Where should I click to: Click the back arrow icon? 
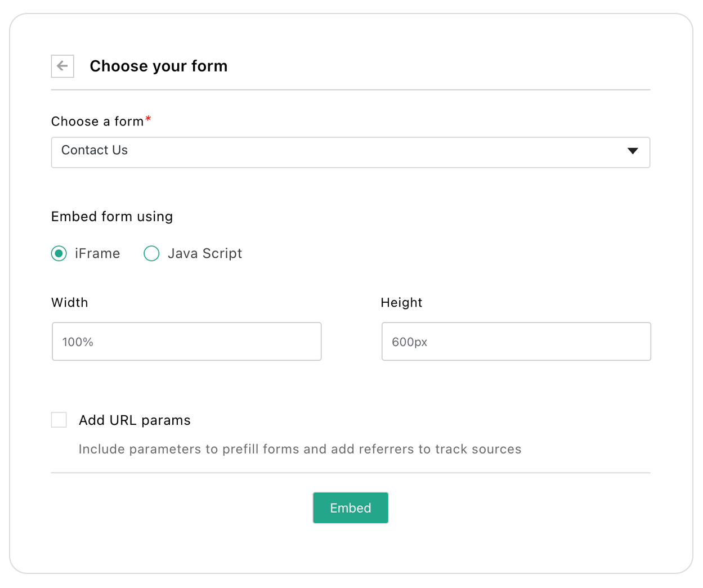[x=62, y=66]
